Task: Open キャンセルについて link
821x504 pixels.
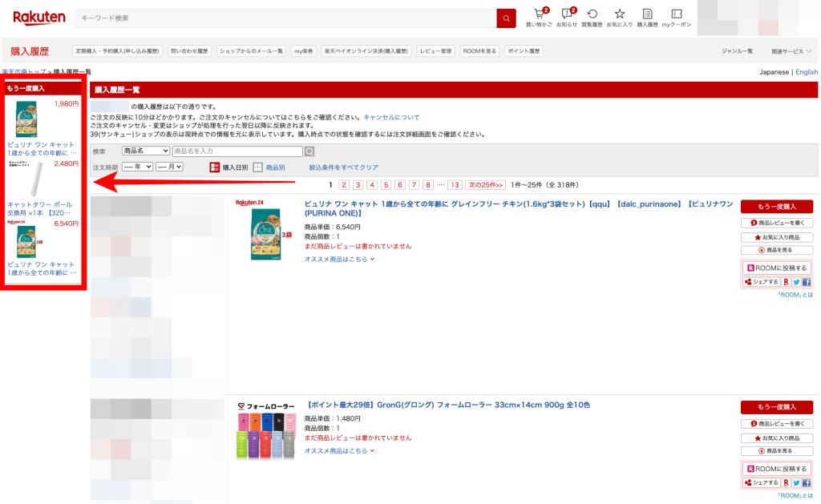Action: pyautogui.click(x=391, y=117)
